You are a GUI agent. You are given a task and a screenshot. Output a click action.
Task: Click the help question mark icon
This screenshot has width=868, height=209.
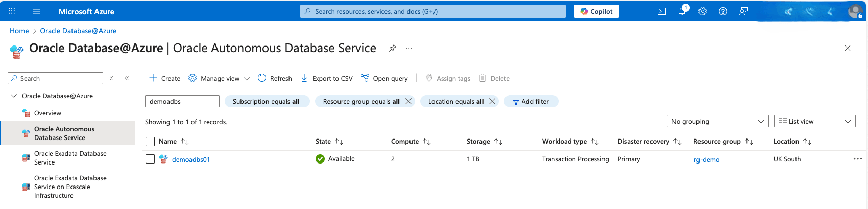click(723, 11)
